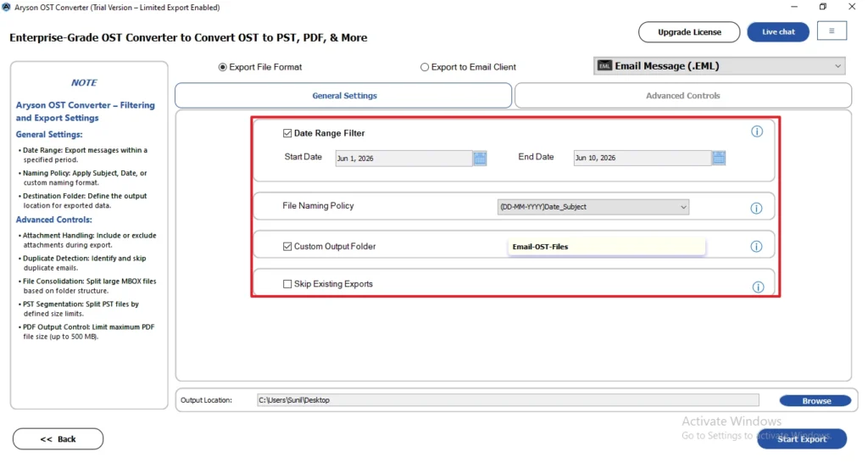The width and height of the screenshot is (868, 463).
Task: Open calendar picker for End Date
Action: pos(719,158)
